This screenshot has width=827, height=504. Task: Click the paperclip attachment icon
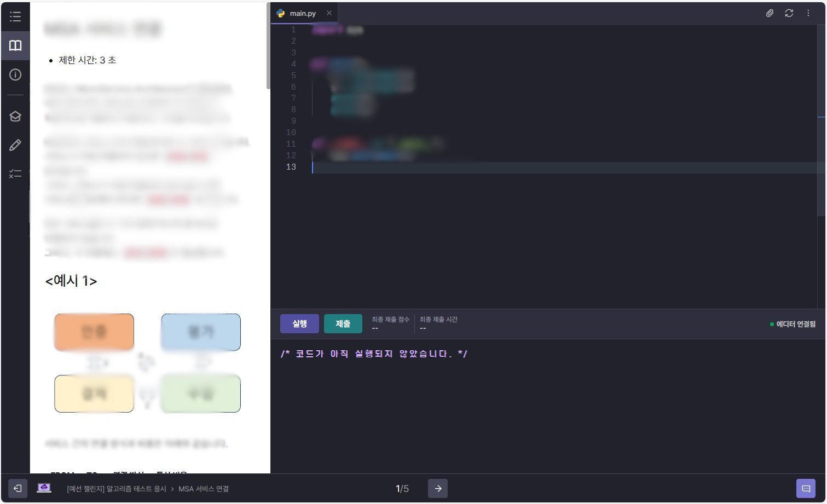[770, 13]
